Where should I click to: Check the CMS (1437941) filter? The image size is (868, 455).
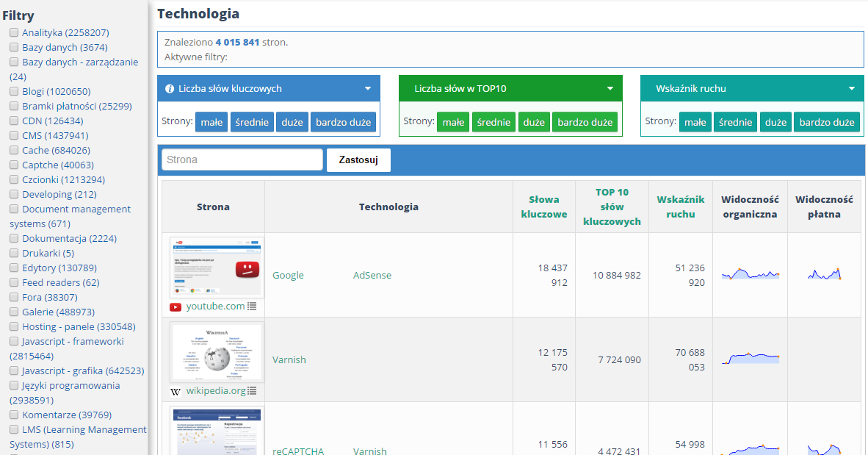(14, 135)
